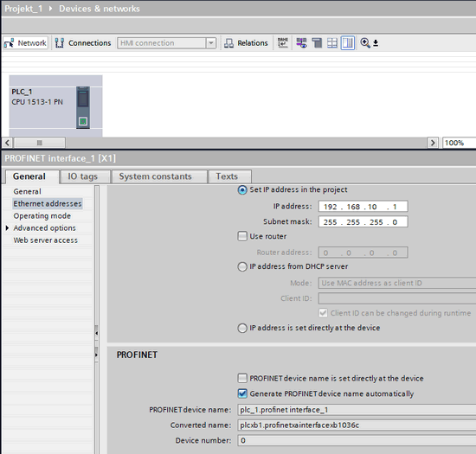This screenshot has width=476, height=454.
Task: Click the lower splitter expand arrow
Action: pyautogui.click(x=96, y=355)
